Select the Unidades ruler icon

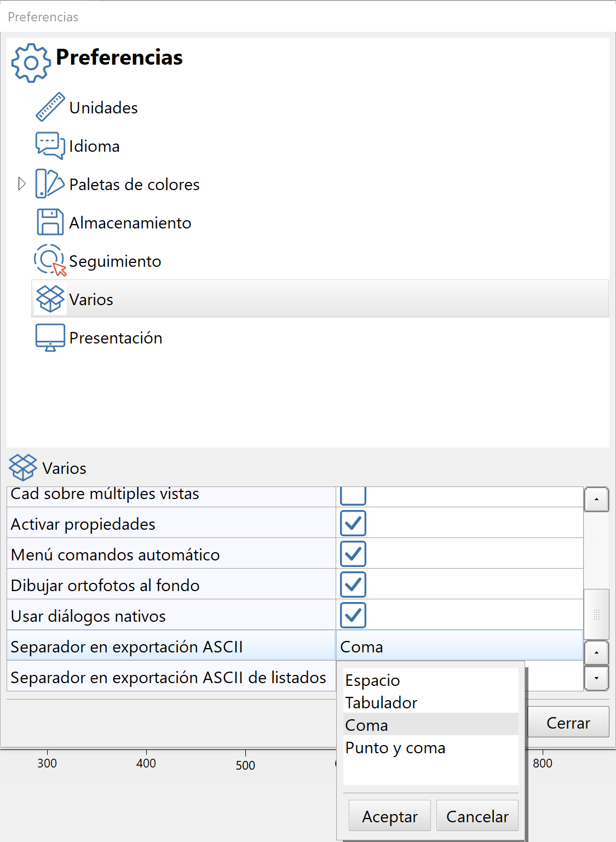pos(50,107)
